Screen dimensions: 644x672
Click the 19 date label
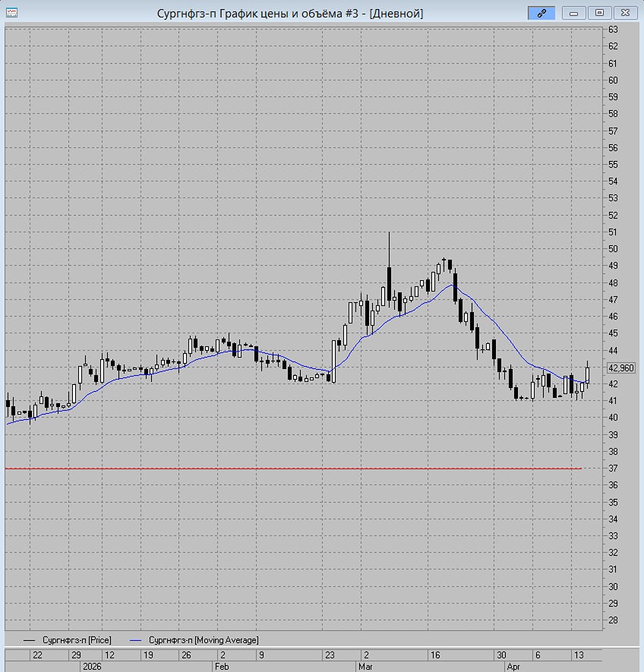148,655
